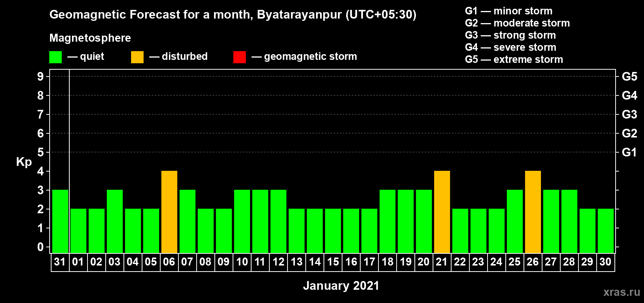Screen dimensions: 644x303
Task: Click the Kp value 9 axis tick
Action: point(41,77)
